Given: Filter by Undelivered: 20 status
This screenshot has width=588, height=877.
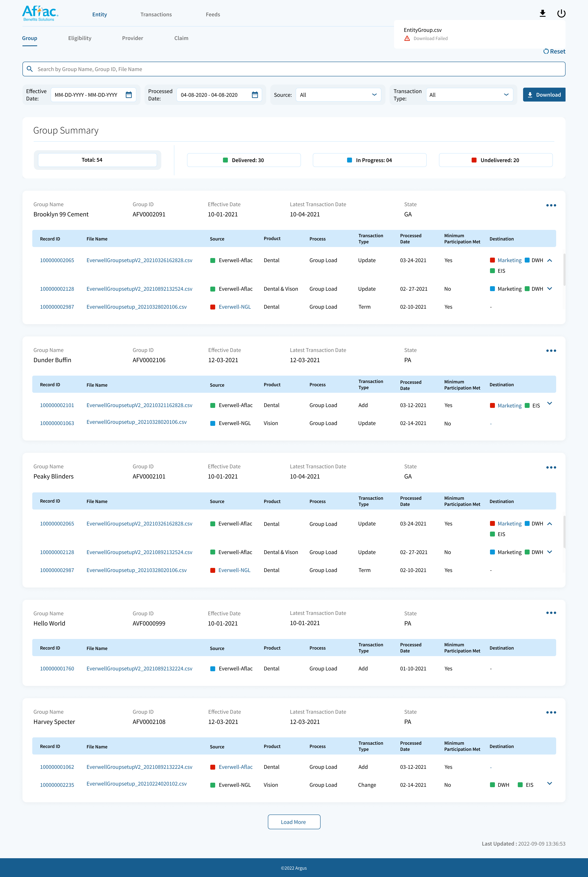Looking at the screenshot, I should tap(495, 160).
